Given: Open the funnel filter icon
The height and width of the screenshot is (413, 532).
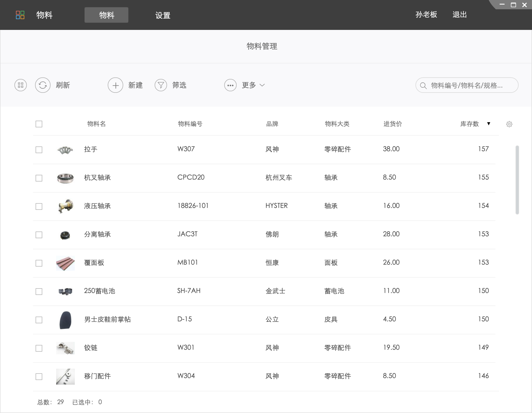Looking at the screenshot, I should tap(161, 85).
